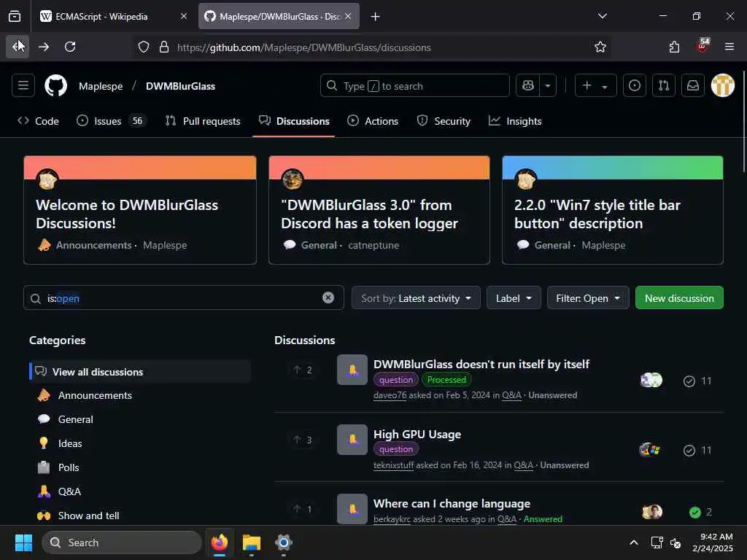The width and height of the screenshot is (747, 560).
Task: Select Q&A category in sidebar
Action: point(69,491)
